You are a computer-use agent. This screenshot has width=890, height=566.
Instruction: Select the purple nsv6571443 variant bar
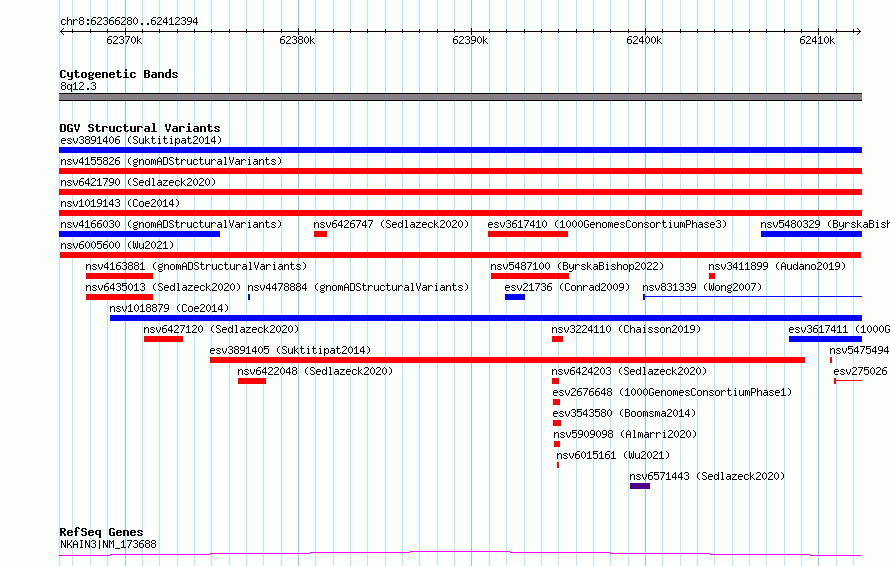point(640,486)
